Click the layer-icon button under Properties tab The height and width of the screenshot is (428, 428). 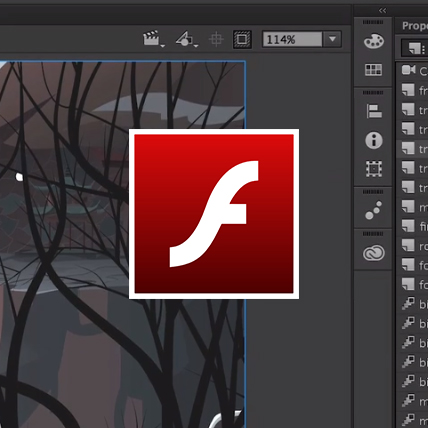pyautogui.click(x=415, y=48)
